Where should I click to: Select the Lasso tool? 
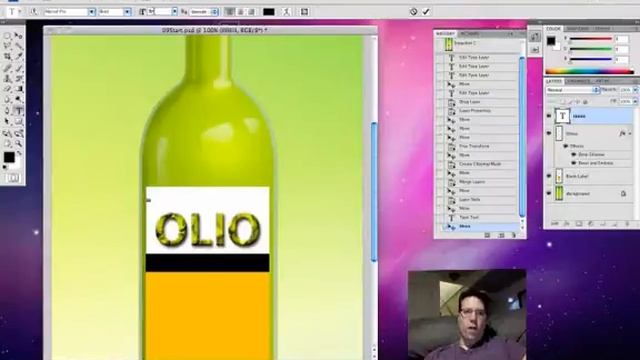(x=7, y=46)
